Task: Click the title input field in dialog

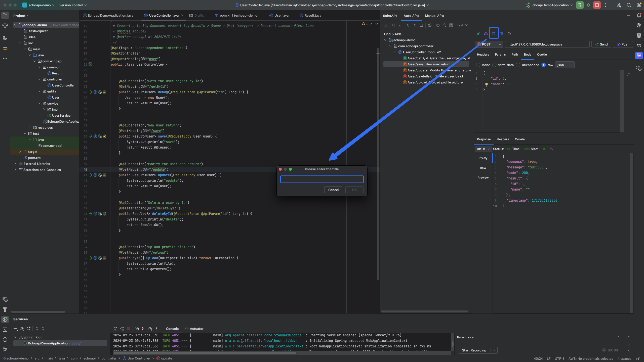Action: (322, 179)
